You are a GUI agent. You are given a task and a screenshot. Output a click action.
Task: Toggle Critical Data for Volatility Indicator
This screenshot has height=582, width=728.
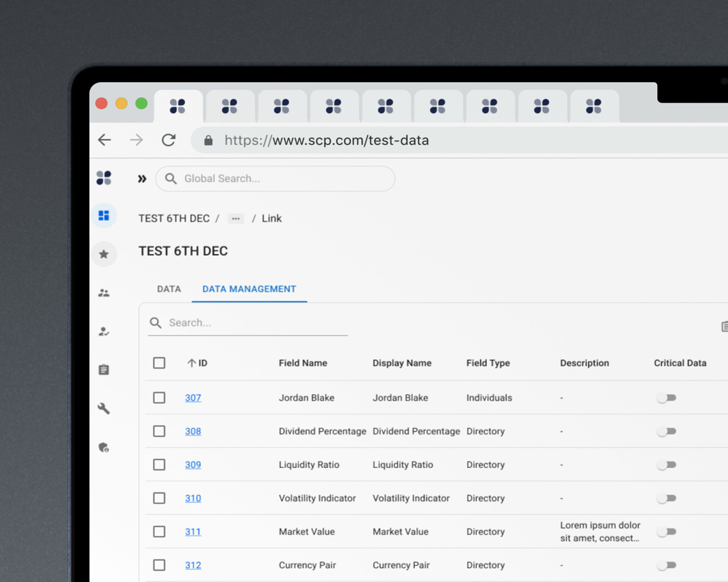point(666,498)
